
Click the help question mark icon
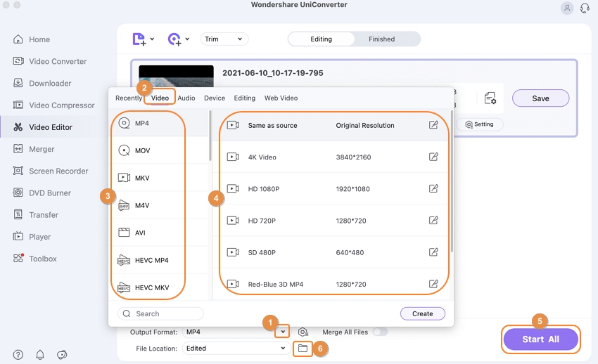18,354
